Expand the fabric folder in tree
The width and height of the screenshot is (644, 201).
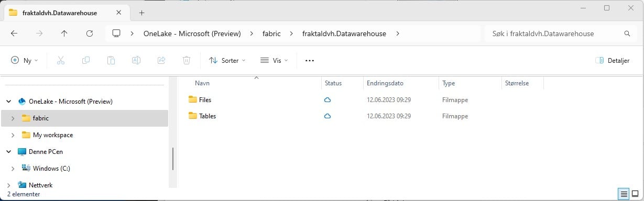click(x=13, y=118)
